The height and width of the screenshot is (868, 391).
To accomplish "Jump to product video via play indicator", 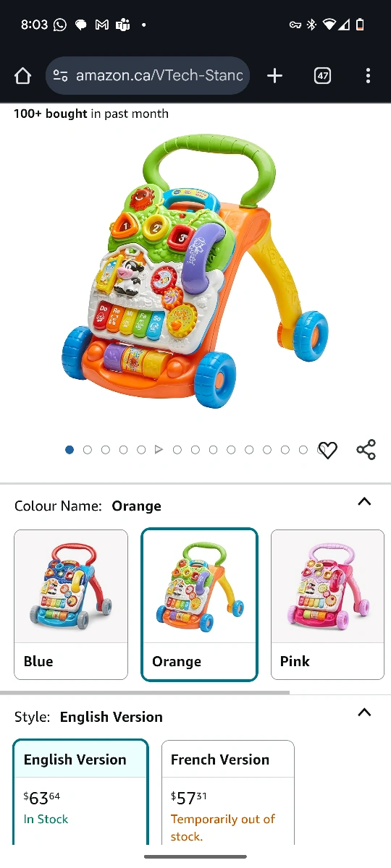I will (159, 450).
